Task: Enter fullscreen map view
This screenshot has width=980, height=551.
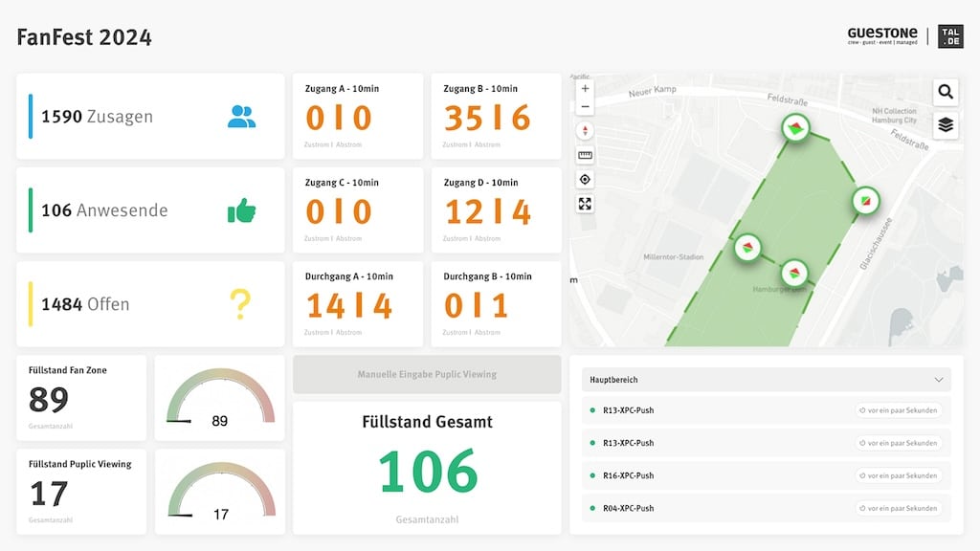Action: pyautogui.click(x=585, y=203)
